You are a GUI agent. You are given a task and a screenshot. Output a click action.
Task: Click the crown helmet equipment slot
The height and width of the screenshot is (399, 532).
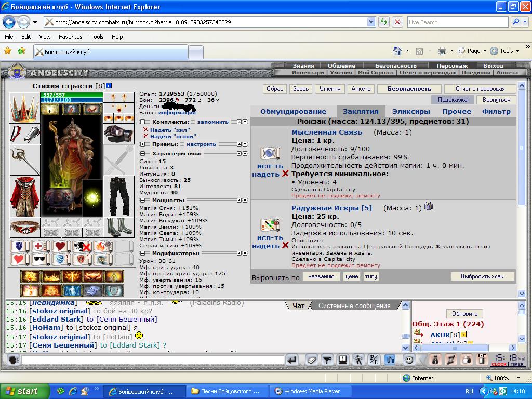[24, 108]
